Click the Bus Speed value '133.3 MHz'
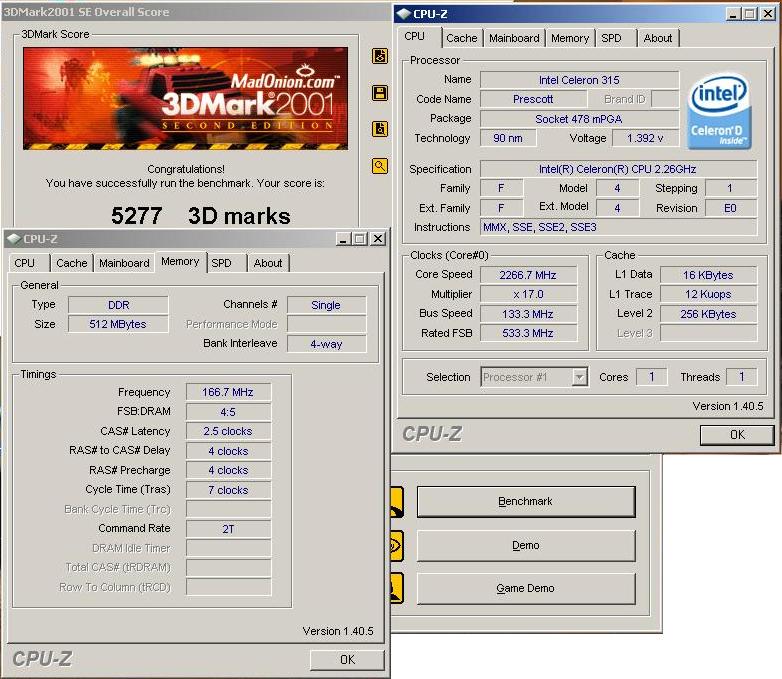 tap(528, 314)
